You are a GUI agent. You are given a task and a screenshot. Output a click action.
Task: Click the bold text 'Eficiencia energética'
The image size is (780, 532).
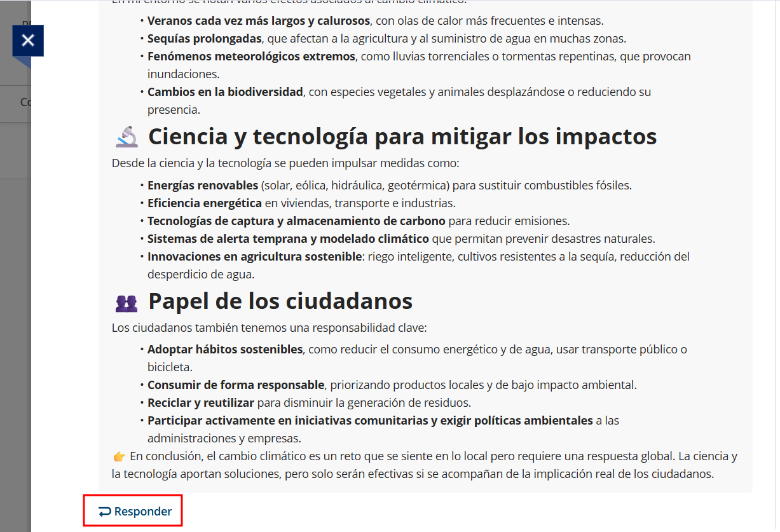[x=204, y=203]
